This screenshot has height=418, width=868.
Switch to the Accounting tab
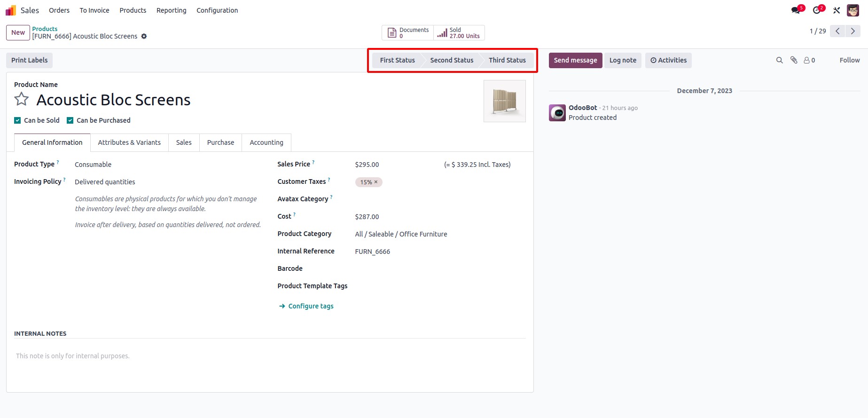click(266, 142)
